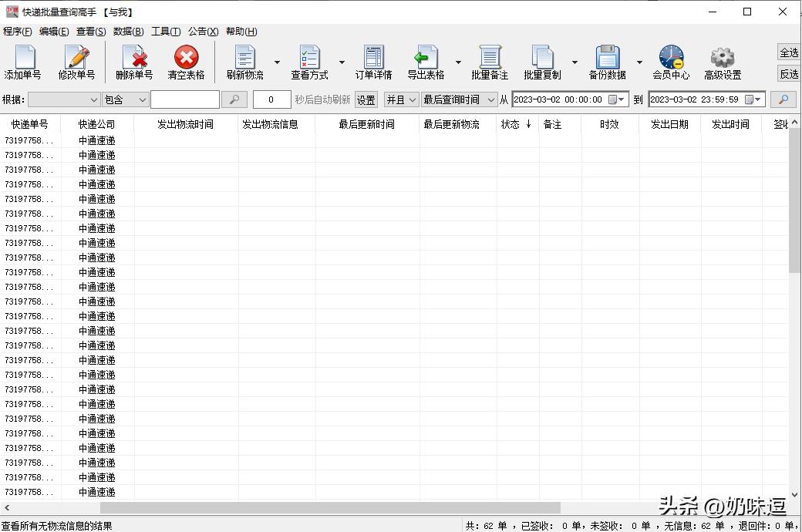Click the 删除单号 delete icon

134,59
